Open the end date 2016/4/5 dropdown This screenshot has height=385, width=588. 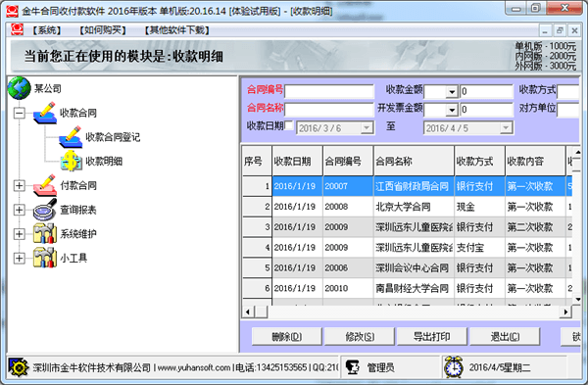click(x=506, y=127)
